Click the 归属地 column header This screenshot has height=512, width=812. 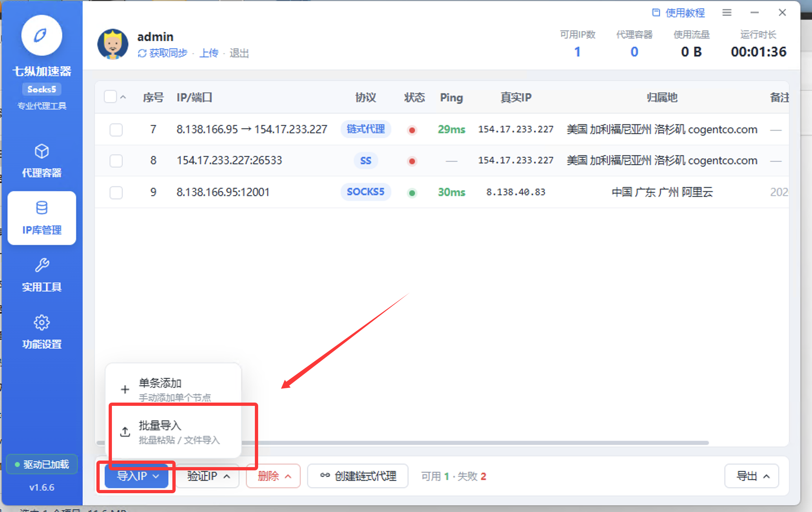[662, 98]
